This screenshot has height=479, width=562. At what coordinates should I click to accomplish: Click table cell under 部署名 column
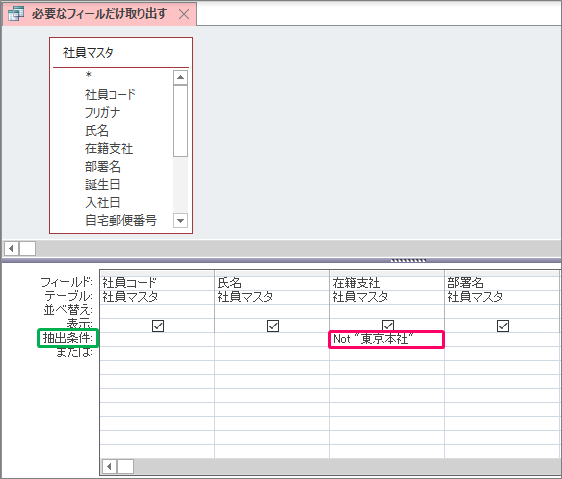pos(502,297)
